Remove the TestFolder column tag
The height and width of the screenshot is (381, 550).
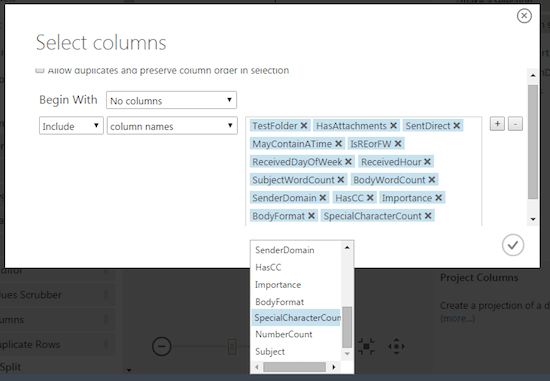tap(304, 126)
